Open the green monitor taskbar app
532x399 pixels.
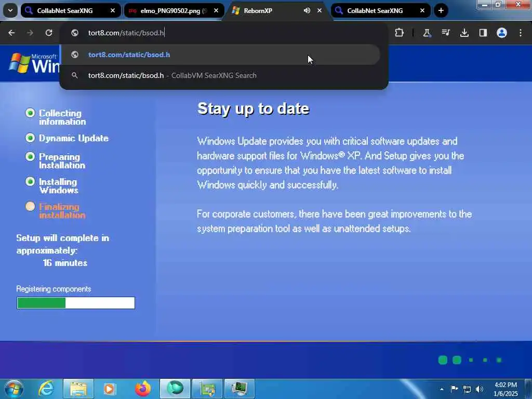(240, 389)
